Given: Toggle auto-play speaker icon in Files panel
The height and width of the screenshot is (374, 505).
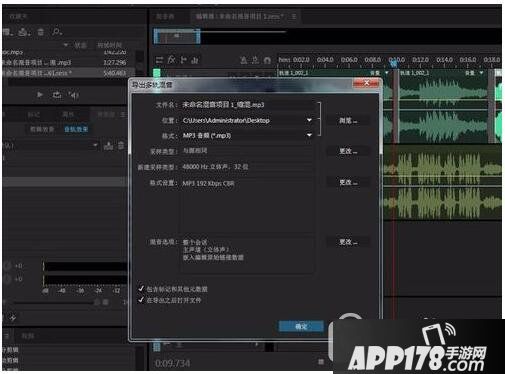Looking at the screenshot, I should point(74,95).
